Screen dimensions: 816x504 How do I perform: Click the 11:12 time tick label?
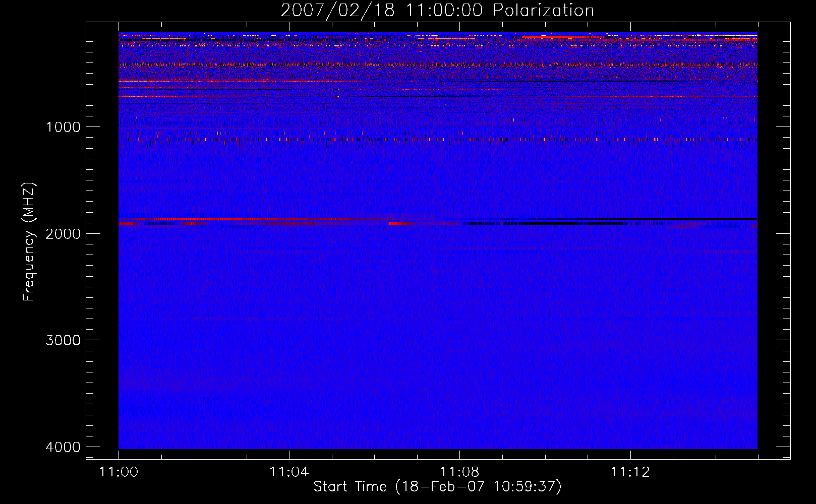pyautogui.click(x=630, y=472)
